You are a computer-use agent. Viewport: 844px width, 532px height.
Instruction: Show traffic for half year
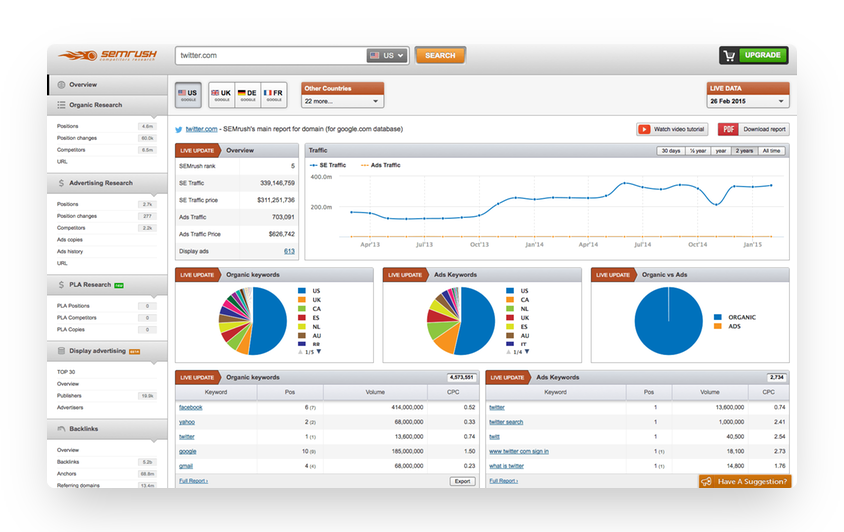698,151
